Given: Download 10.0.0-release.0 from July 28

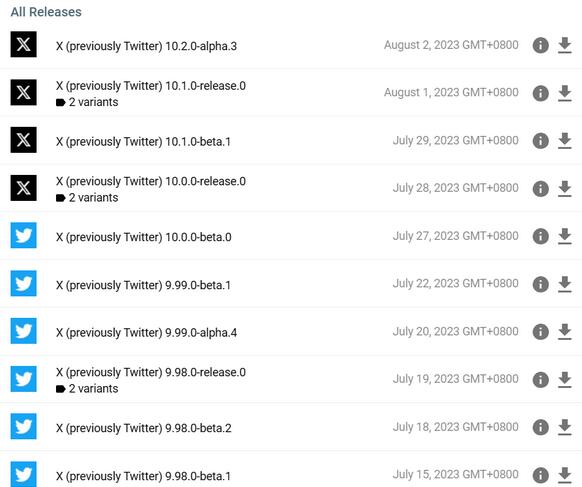Looking at the screenshot, I should click(x=565, y=189).
